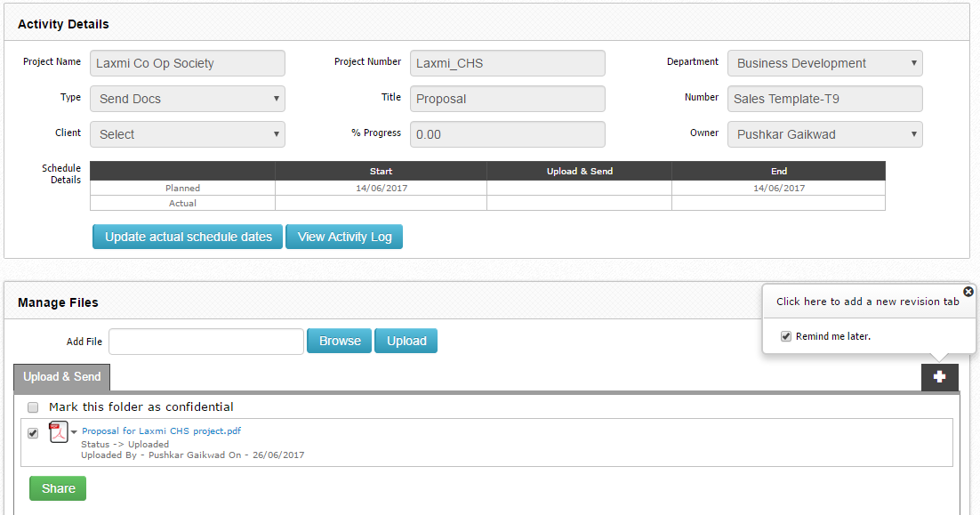Click the End column header
This screenshot has width=980, height=515.
[x=779, y=172]
